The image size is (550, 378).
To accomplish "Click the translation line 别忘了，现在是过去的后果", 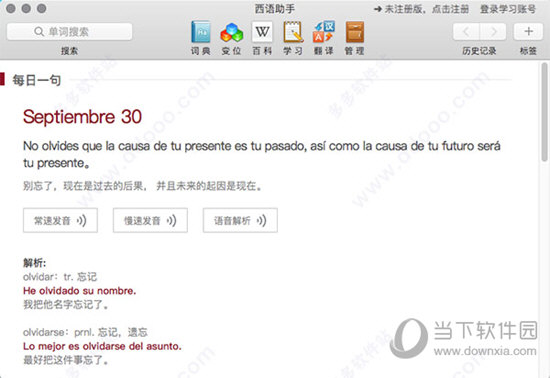I will 142,185.
